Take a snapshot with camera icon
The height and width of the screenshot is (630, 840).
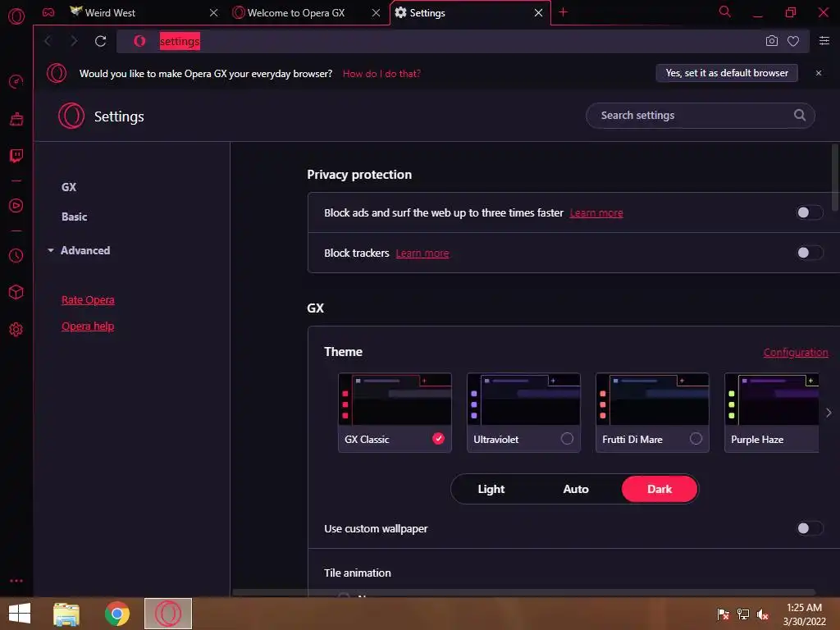[771, 41]
